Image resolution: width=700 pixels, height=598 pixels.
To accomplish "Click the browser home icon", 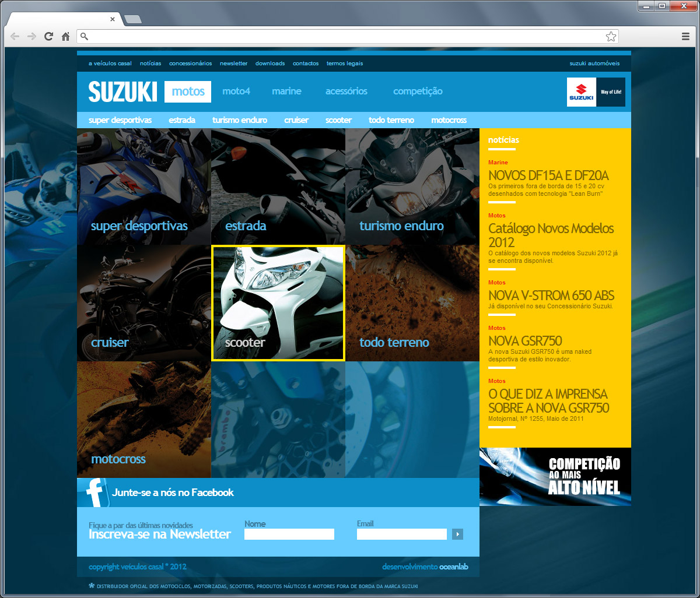I will pos(65,37).
